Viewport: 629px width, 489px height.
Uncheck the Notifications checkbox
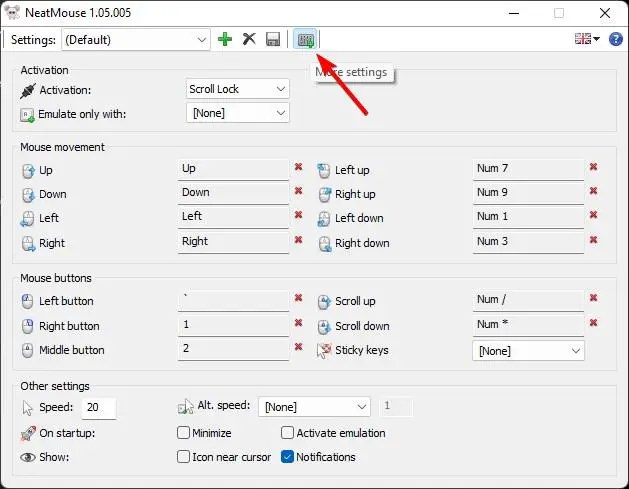288,457
